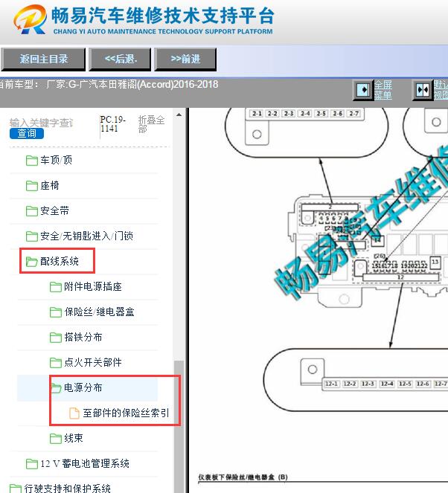Click the sidebar scrollbar up arrow
The height and width of the screenshot is (493, 448).
(179, 115)
